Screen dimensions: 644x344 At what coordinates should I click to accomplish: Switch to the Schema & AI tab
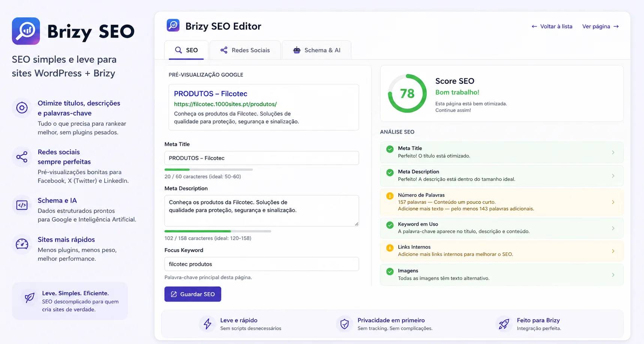point(317,50)
